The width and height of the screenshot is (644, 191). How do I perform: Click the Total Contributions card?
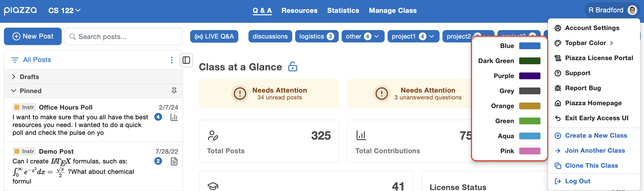(410, 141)
